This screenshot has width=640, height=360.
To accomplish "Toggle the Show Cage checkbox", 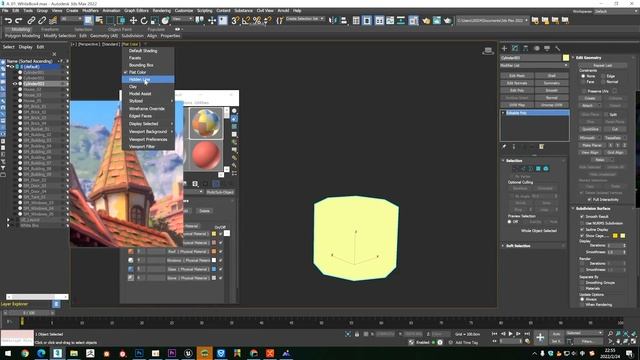I will [x=582, y=236].
